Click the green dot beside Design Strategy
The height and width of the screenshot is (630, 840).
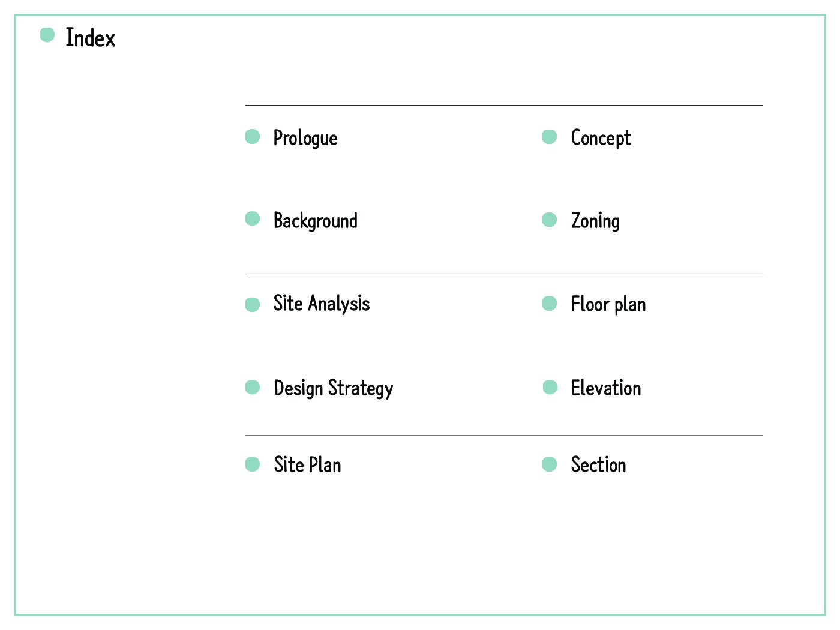click(x=253, y=388)
